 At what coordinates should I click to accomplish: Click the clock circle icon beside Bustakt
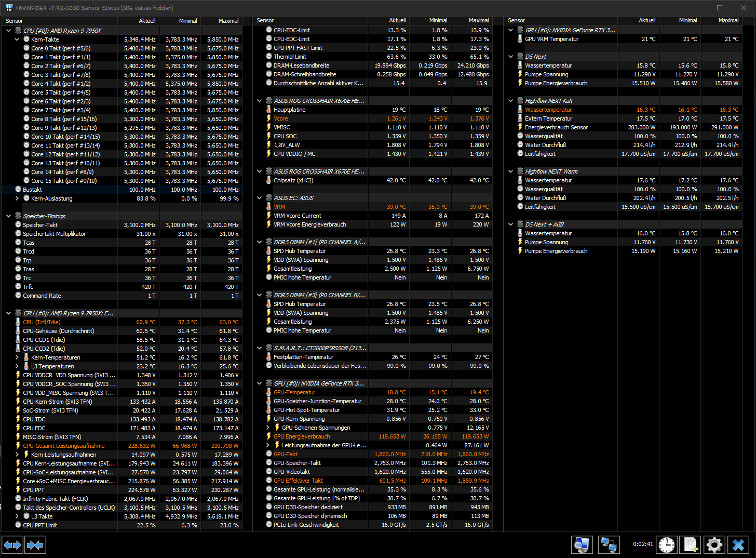(x=18, y=190)
